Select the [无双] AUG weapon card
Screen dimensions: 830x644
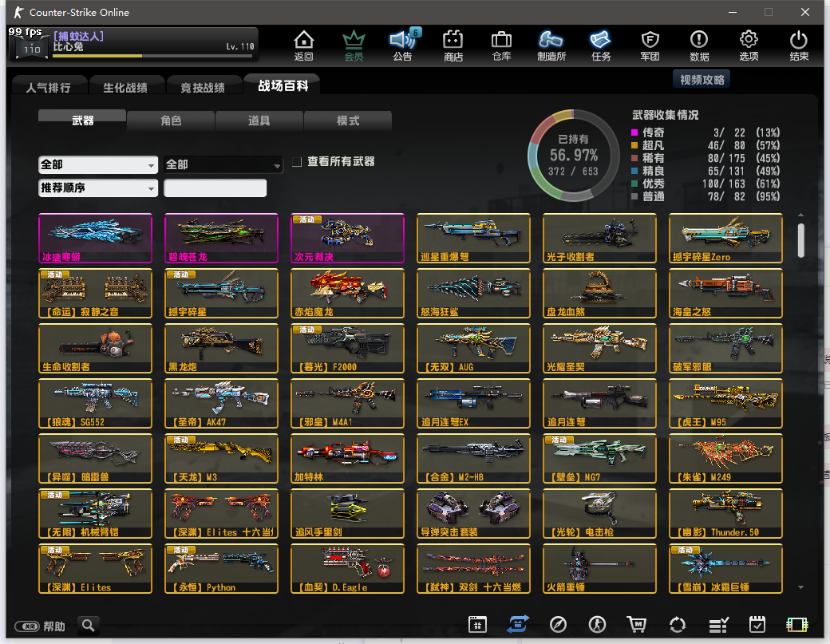click(473, 348)
